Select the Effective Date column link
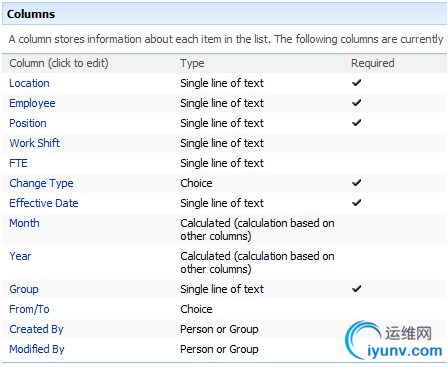Viewport: 448px width, 367px height. [44, 203]
